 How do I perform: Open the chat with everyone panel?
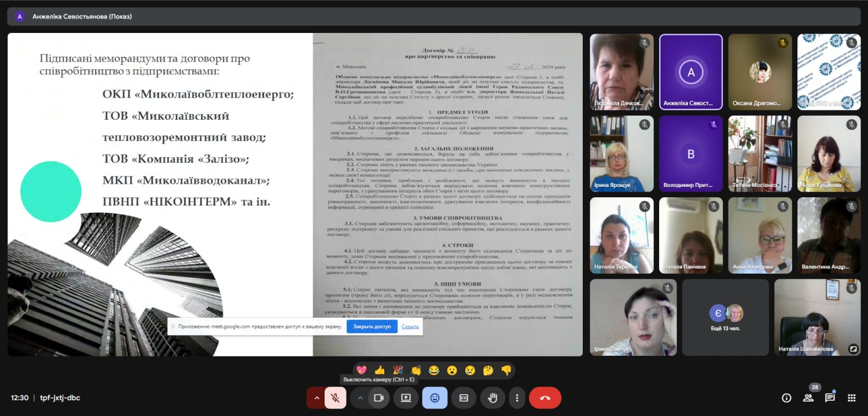tap(830, 397)
